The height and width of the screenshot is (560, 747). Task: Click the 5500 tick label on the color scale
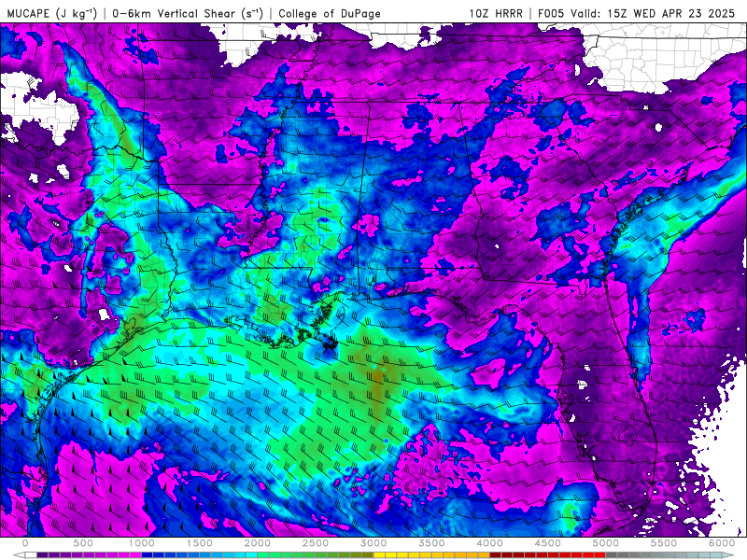tap(664, 543)
